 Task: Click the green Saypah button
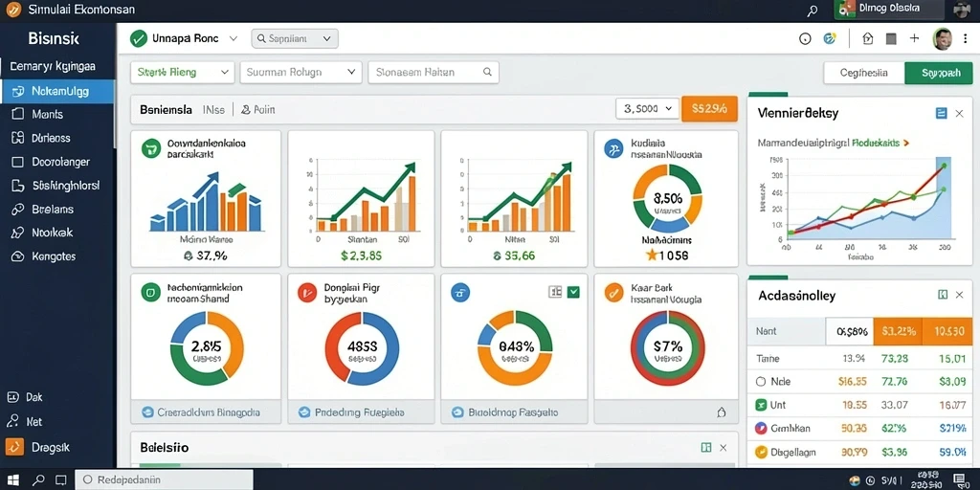coord(940,73)
